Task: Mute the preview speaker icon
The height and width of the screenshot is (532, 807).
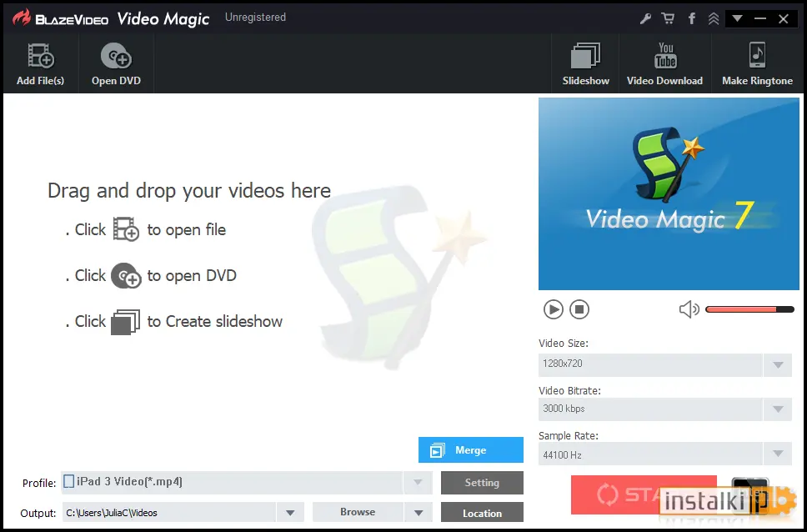Action: 689,309
